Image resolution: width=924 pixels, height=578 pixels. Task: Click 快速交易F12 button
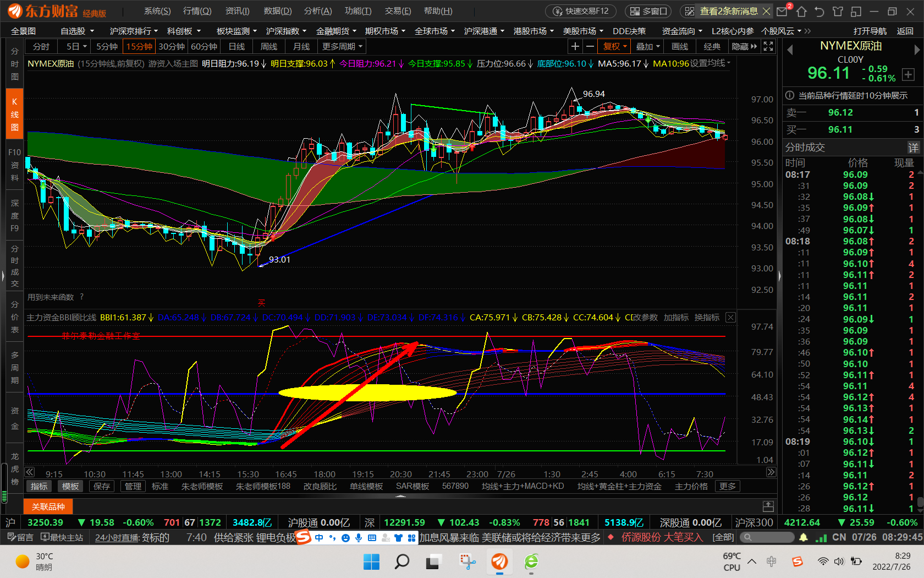coord(581,11)
